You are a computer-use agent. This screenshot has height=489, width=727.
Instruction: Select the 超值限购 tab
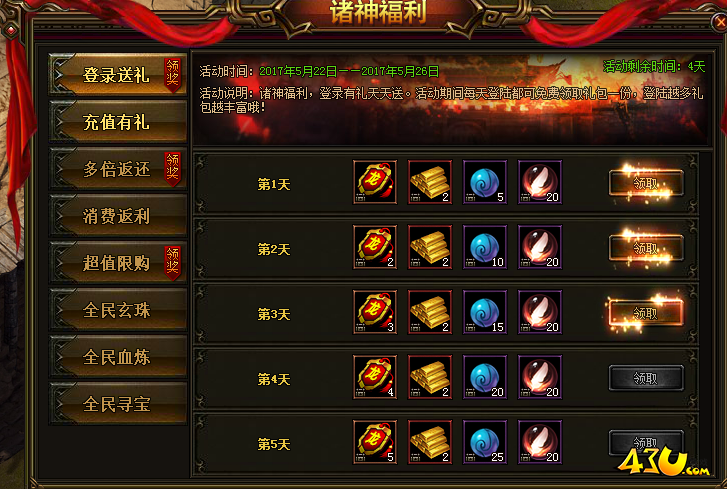[118, 263]
